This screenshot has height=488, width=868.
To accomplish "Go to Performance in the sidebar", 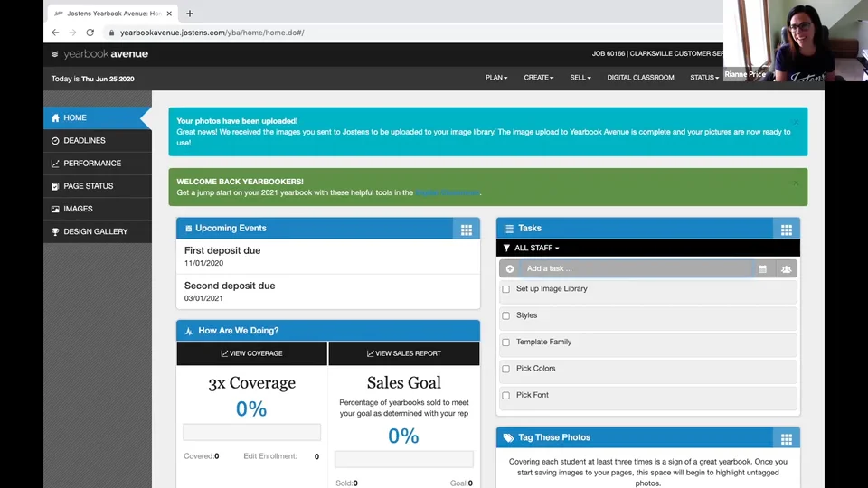I will click(98, 164).
